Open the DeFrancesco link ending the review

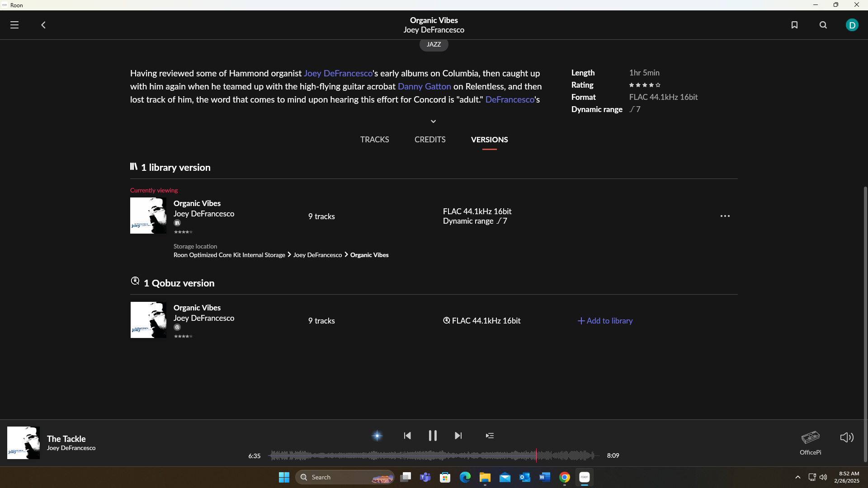coord(510,99)
